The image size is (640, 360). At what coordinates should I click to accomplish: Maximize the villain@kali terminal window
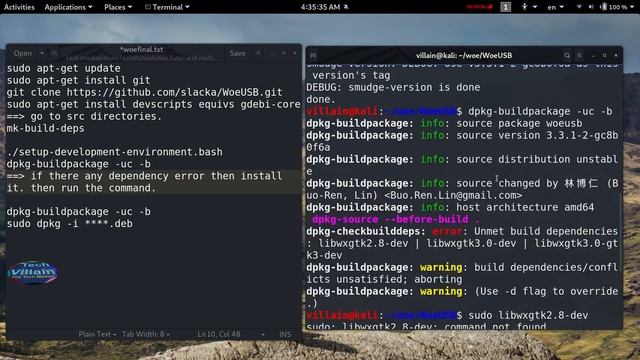(604, 55)
